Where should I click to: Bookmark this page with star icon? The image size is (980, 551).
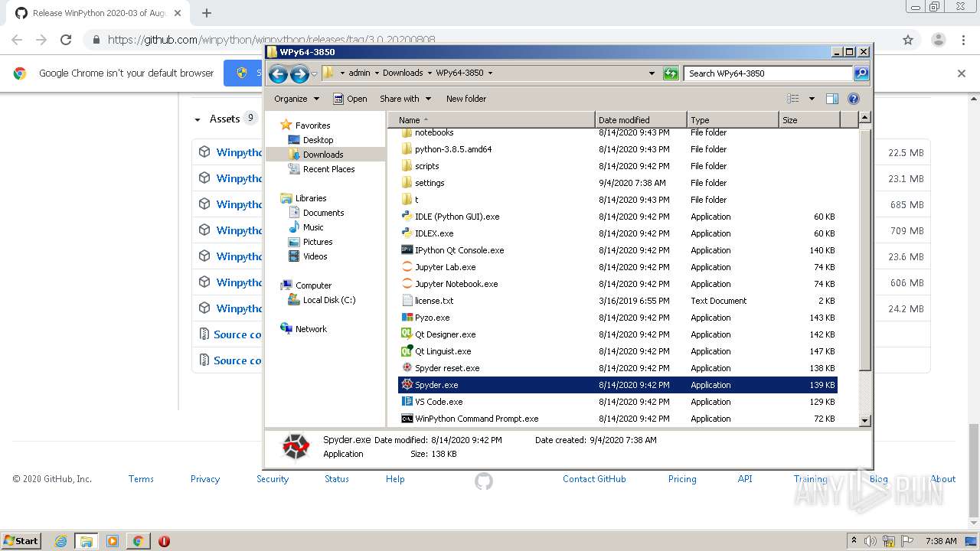pyautogui.click(x=908, y=40)
